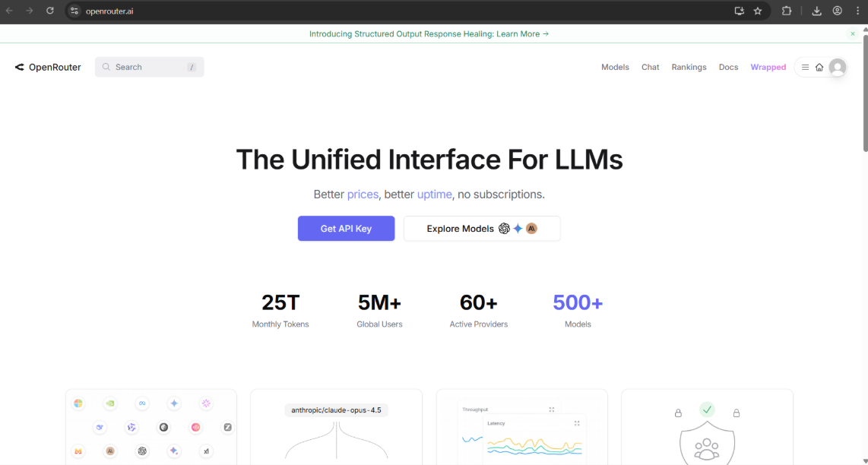Open the Wrapped nav item
Screen dimensions: 868x465
(768, 67)
